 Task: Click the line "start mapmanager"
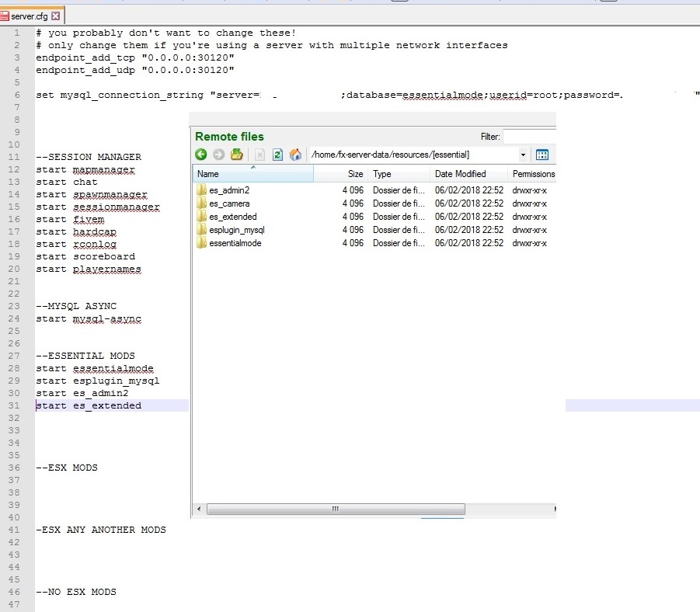tap(85, 169)
